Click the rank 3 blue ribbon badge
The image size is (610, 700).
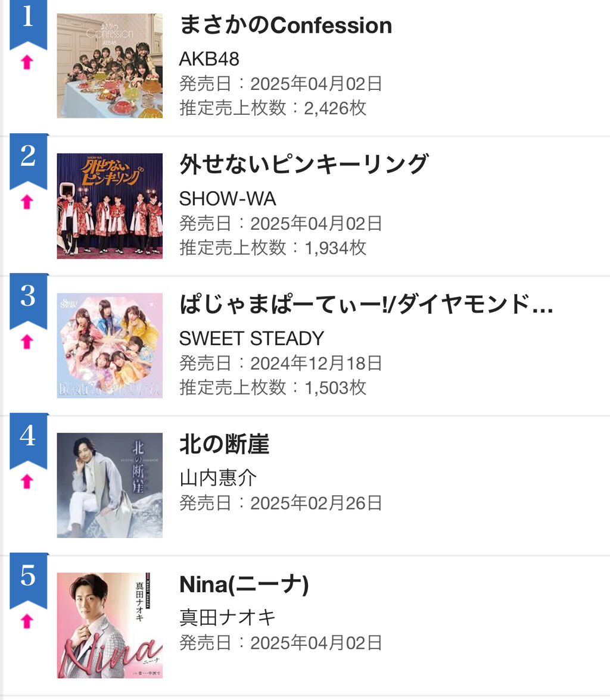click(28, 301)
